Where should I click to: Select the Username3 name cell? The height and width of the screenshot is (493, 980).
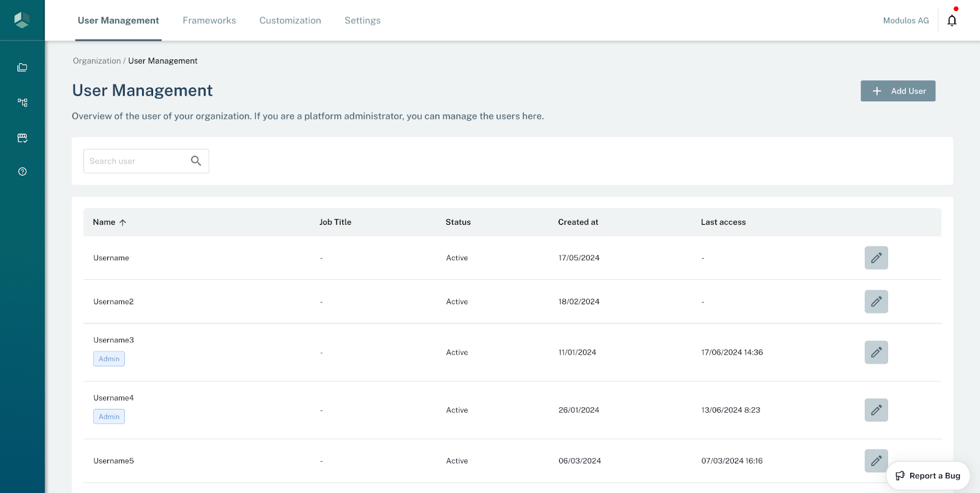(113, 340)
